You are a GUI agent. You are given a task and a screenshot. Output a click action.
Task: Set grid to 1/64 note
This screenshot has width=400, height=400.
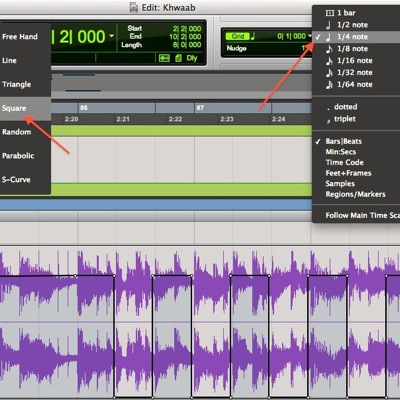tap(356, 85)
